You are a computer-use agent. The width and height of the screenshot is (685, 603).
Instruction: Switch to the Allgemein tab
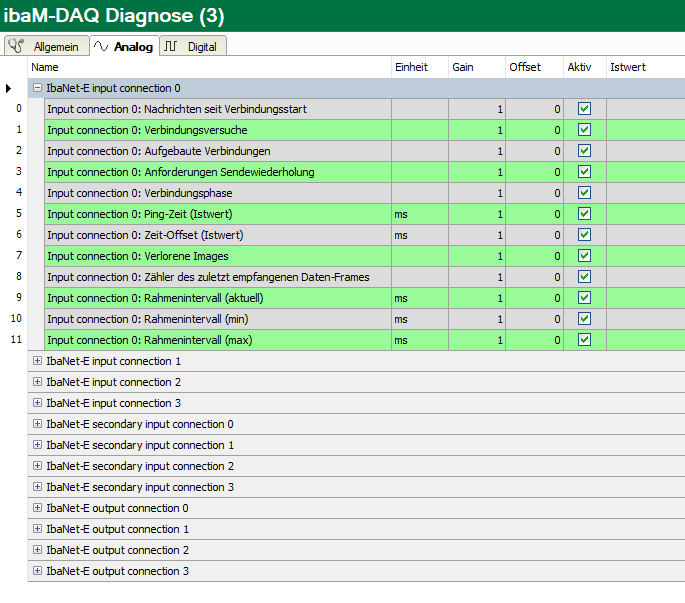[x=46, y=46]
